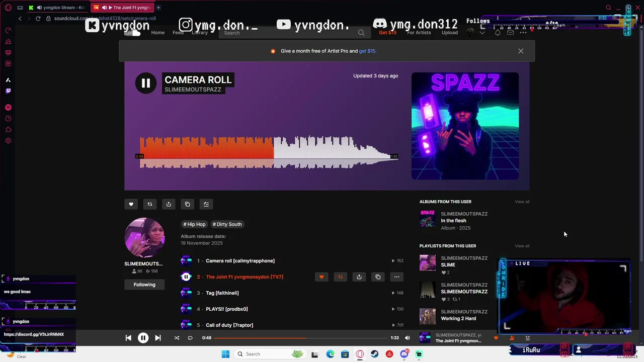The height and width of the screenshot is (362, 644).
Task: Open the In the flesh album
Action: tap(453, 221)
